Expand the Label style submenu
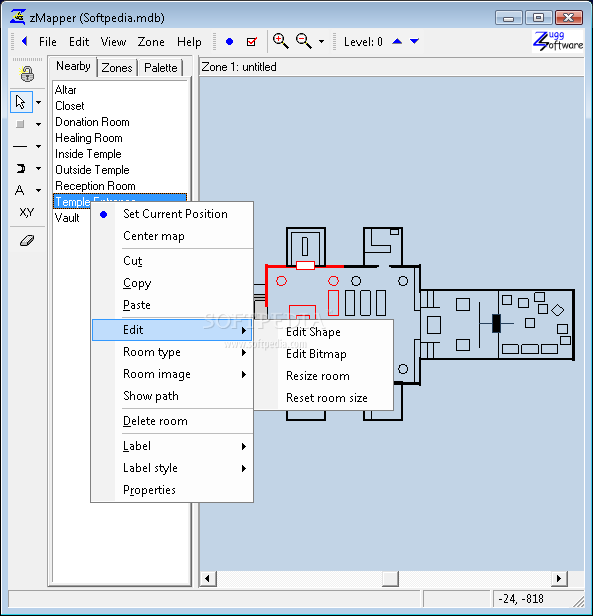 point(172,468)
